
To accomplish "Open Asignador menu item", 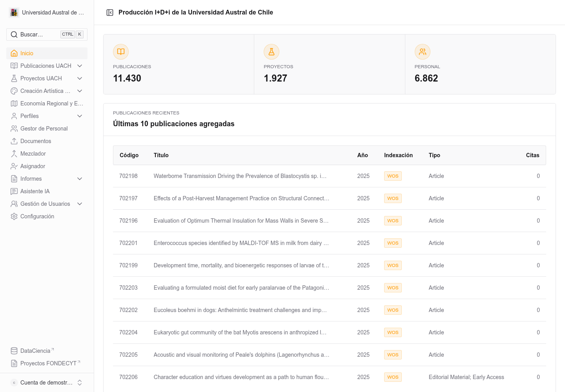I will [x=47, y=166].
